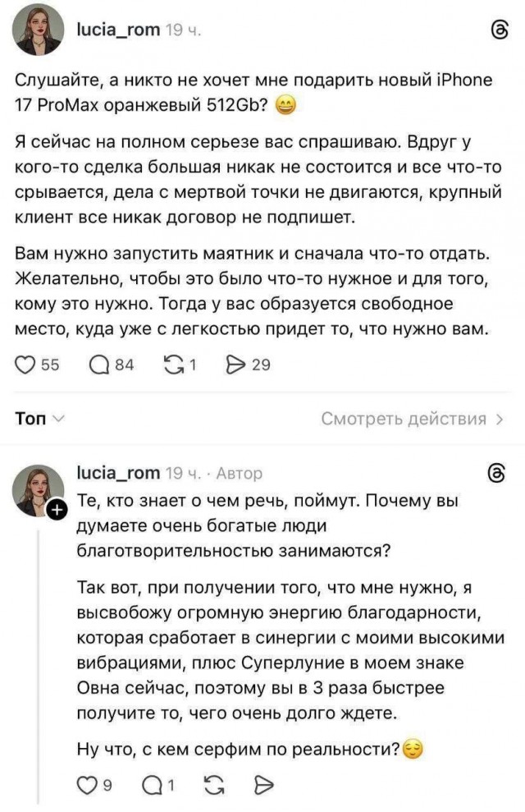
Task: Tap the 19 ч. timestamp on the post
Action: (x=180, y=30)
